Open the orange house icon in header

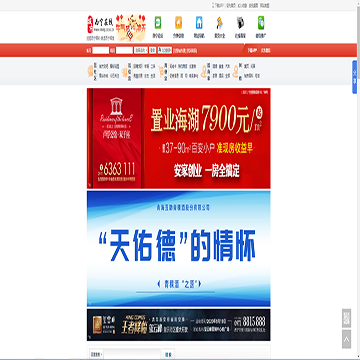(179, 23)
